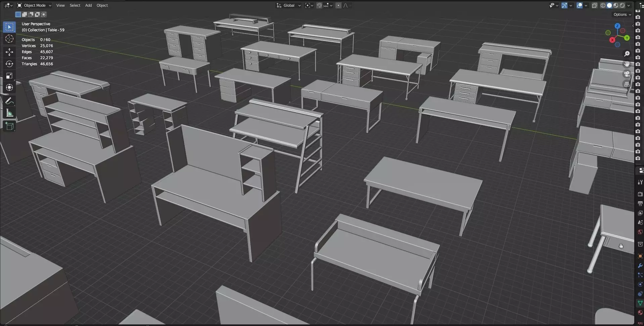This screenshot has width=644, height=326.
Task: Select the Move tool
Action: (9, 52)
